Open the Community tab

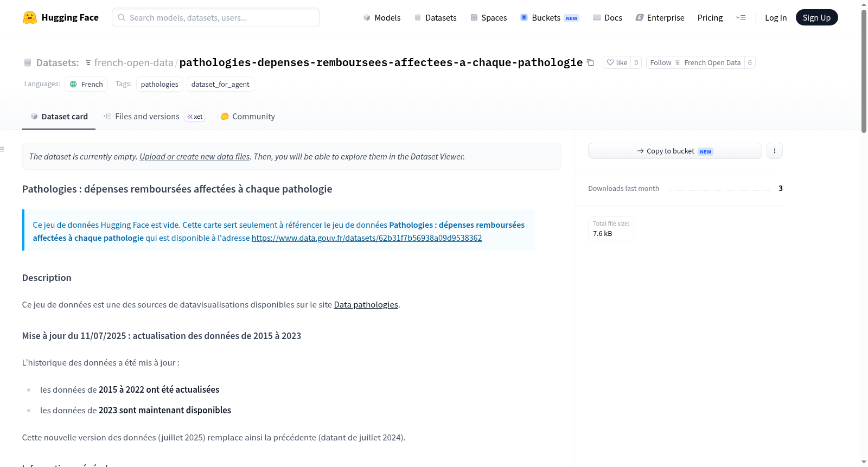pyautogui.click(x=248, y=117)
